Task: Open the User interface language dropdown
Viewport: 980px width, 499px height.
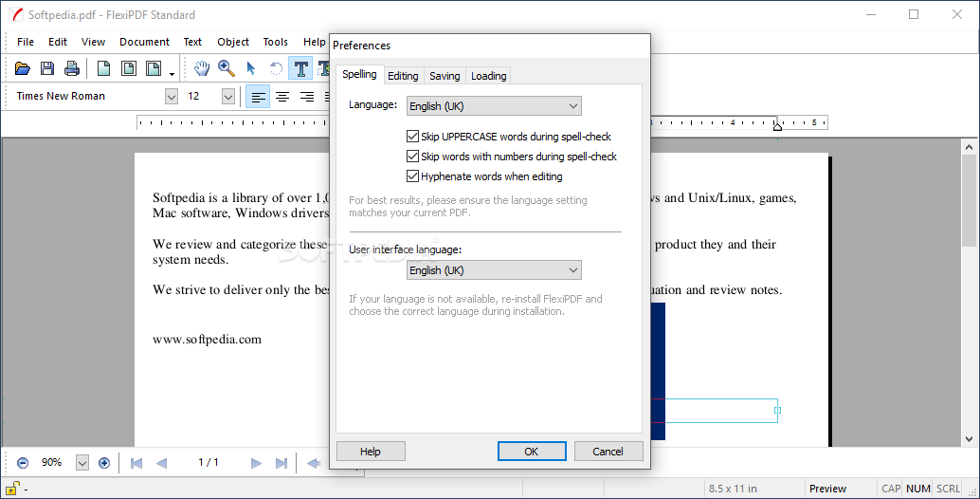Action: click(x=494, y=270)
